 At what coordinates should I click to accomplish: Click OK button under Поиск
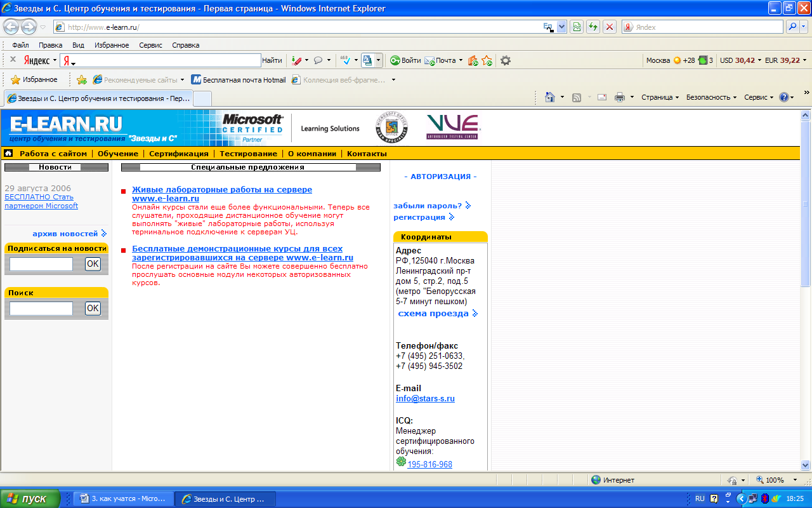click(93, 309)
